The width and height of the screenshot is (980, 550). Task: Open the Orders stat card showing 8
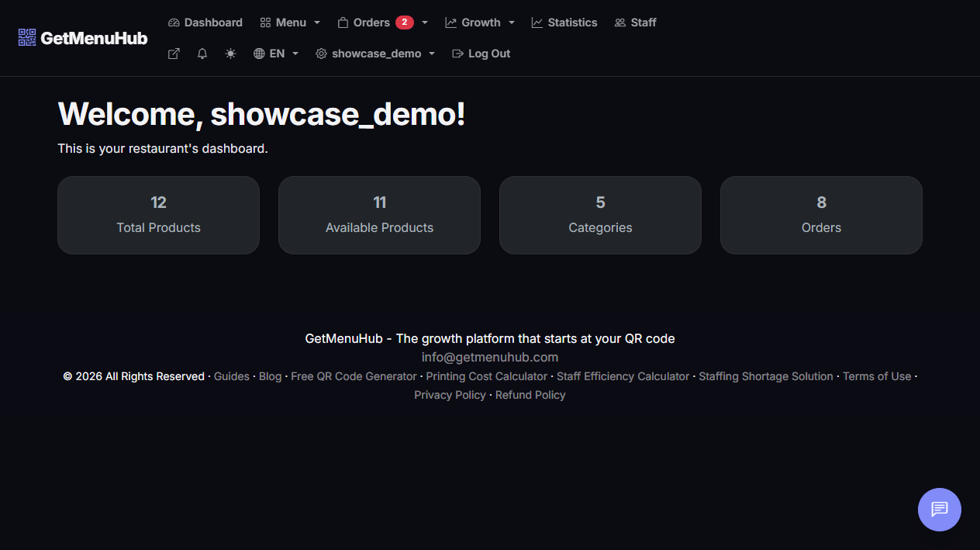821,215
